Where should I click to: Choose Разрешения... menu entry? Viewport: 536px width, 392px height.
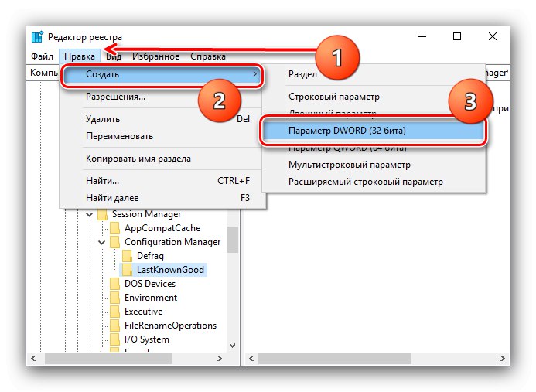tap(162, 97)
